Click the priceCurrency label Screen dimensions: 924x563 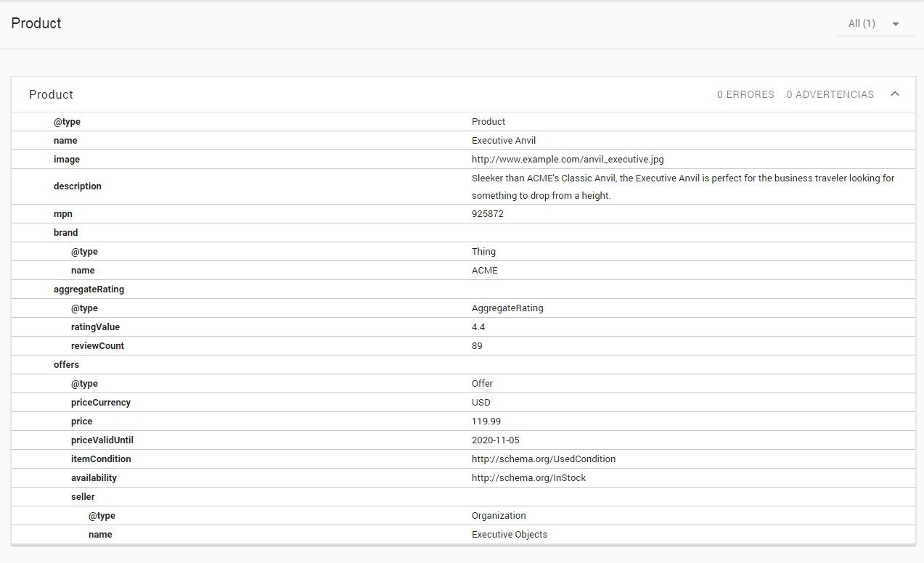pos(101,403)
